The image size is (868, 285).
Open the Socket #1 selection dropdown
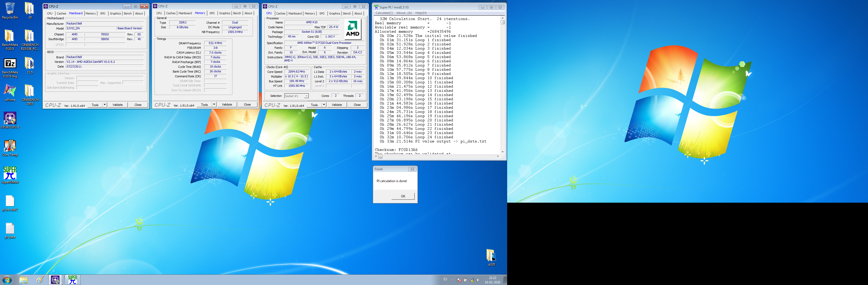tap(297, 96)
